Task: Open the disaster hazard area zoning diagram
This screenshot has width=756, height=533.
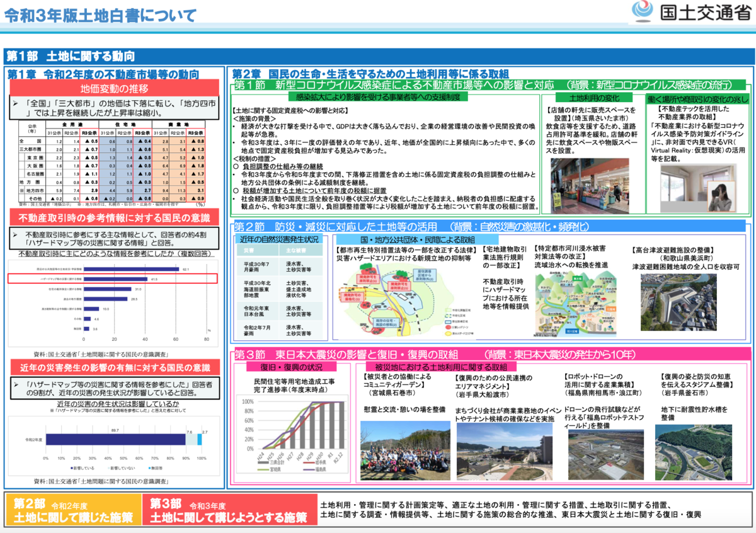Action: pyautogui.click(x=401, y=301)
